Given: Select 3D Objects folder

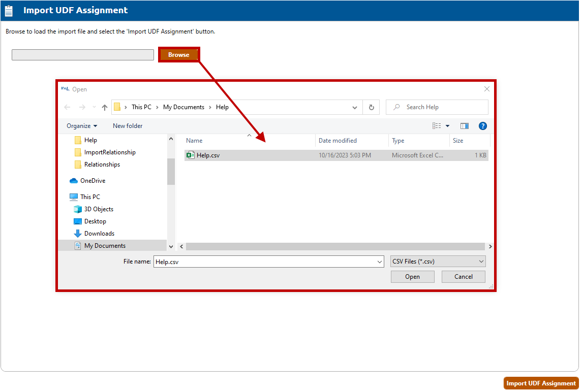Looking at the screenshot, I should click(99, 209).
